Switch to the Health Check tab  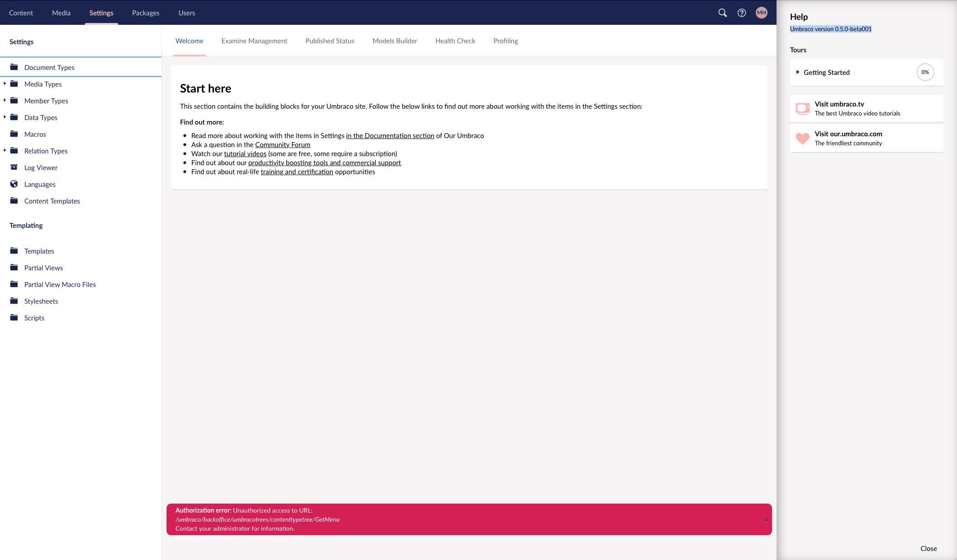click(x=455, y=41)
